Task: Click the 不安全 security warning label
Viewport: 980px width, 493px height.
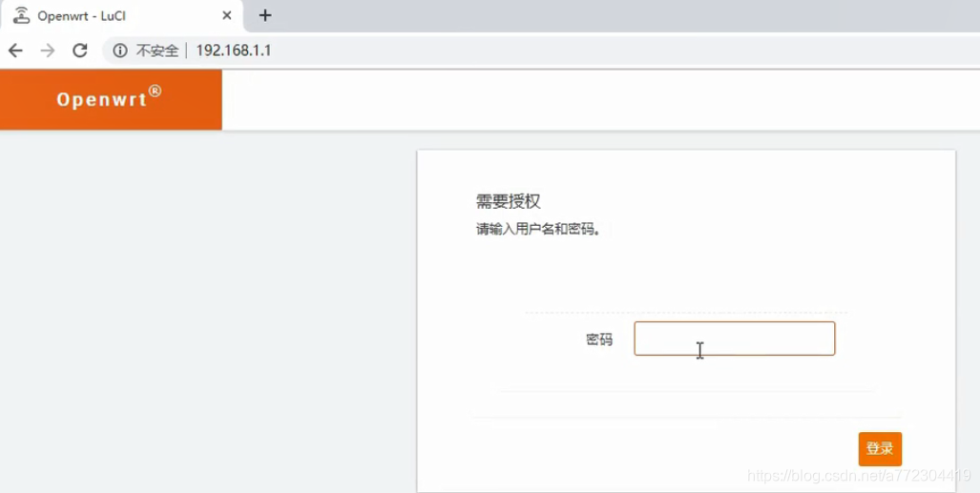Action: pyautogui.click(x=157, y=51)
